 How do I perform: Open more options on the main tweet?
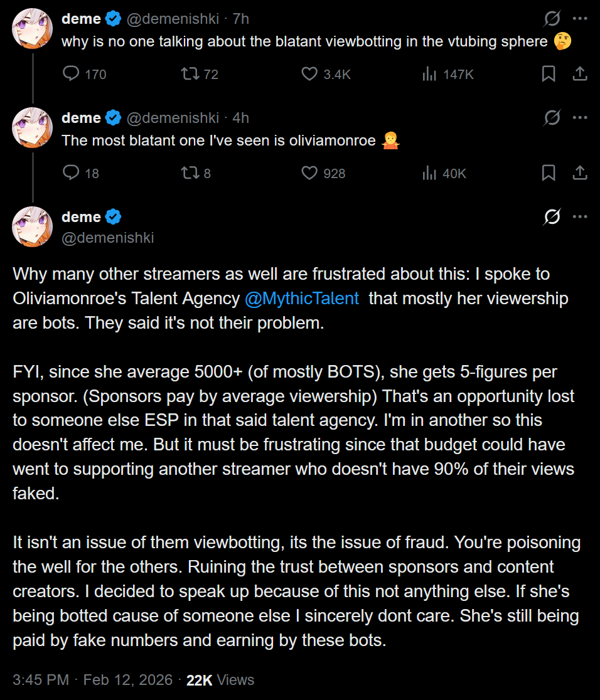[x=580, y=217]
